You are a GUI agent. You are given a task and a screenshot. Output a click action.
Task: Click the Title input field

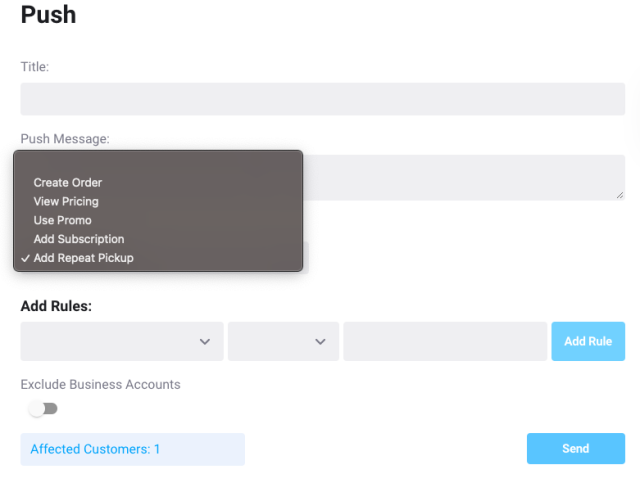point(322,99)
